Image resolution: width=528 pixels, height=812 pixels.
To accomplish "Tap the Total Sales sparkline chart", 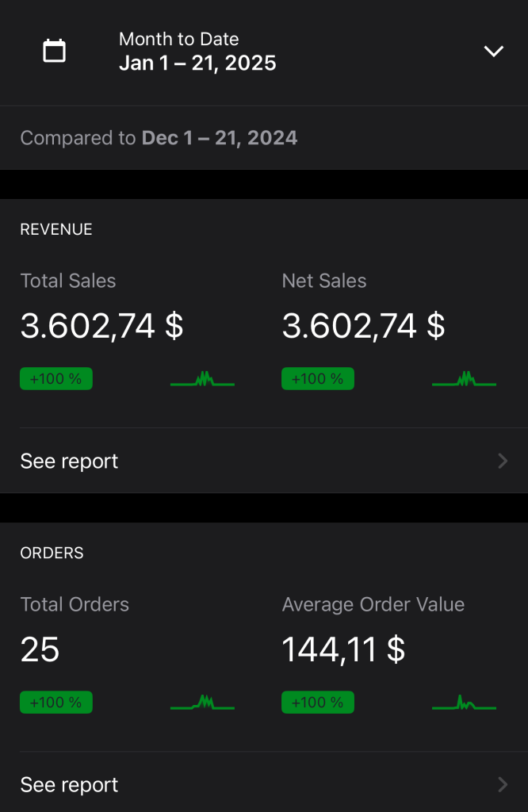I will click(202, 379).
